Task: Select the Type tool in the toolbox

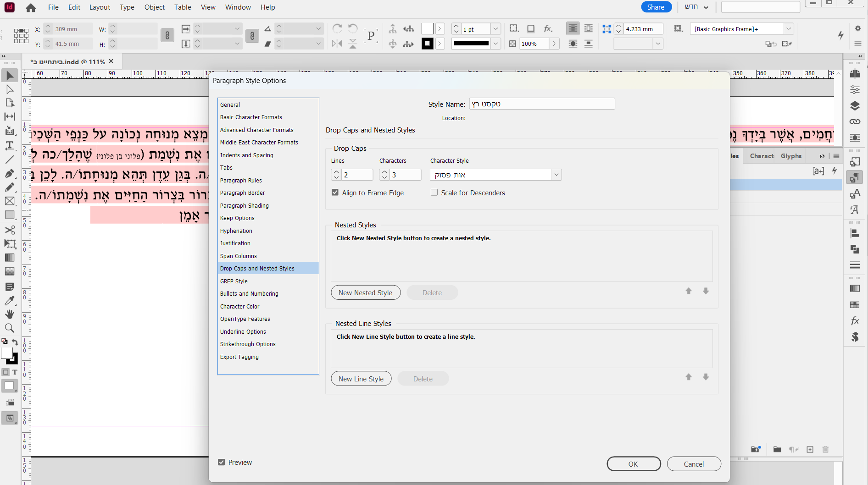Action: coord(10,145)
